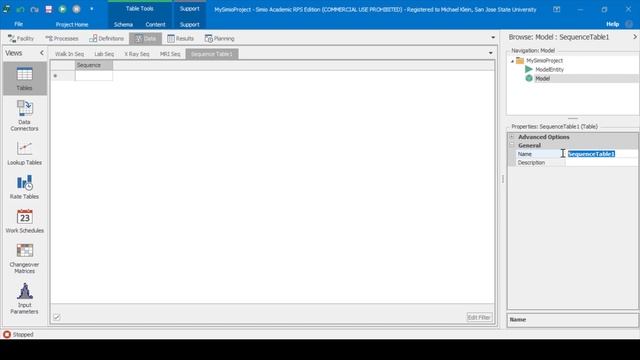Image resolution: width=640 pixels, height=360 pixels.
Task: Open the Changeover Matrices view
Action: [x=24, y=258]
